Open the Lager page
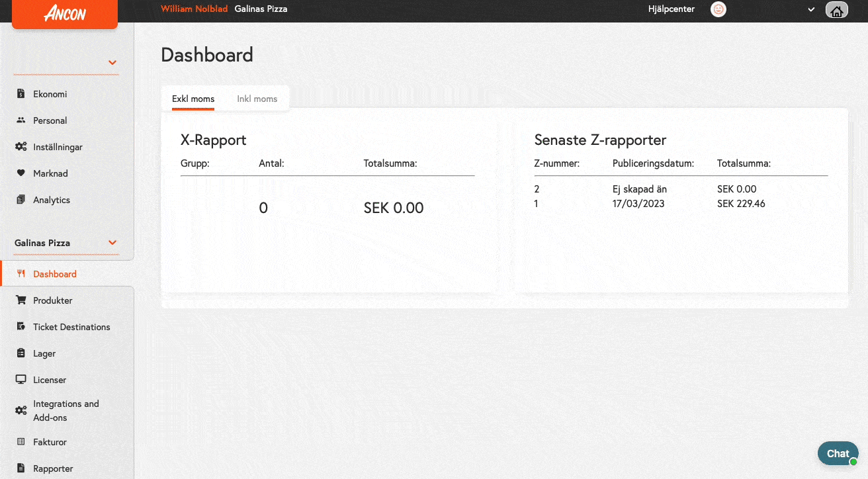 [x=44, y=353]
